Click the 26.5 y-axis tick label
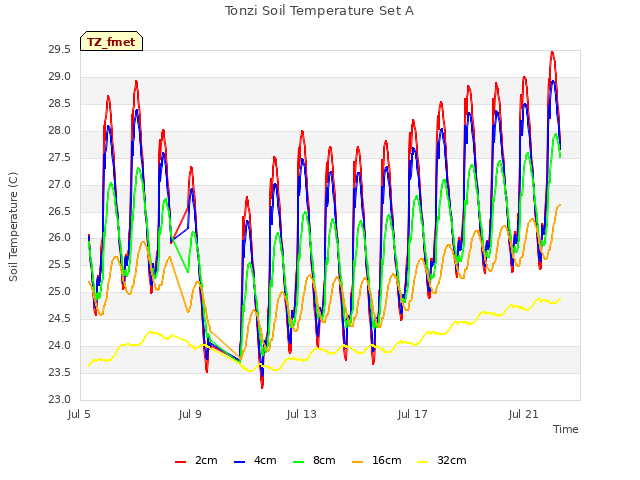The height and width of the screenshot is (480, 640). 60,211
